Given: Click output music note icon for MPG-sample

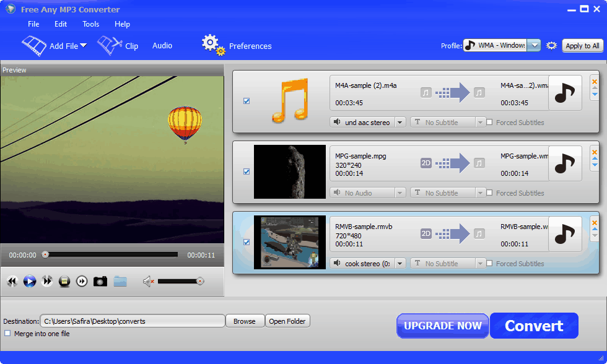Looking at the screenshot, I should (565, 163).
